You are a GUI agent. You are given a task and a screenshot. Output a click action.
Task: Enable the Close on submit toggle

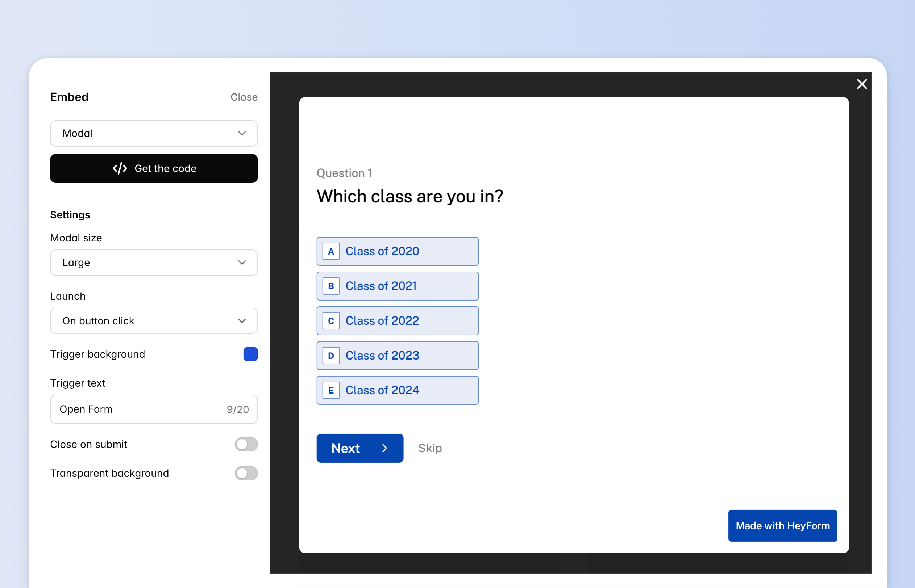[246, 444]
